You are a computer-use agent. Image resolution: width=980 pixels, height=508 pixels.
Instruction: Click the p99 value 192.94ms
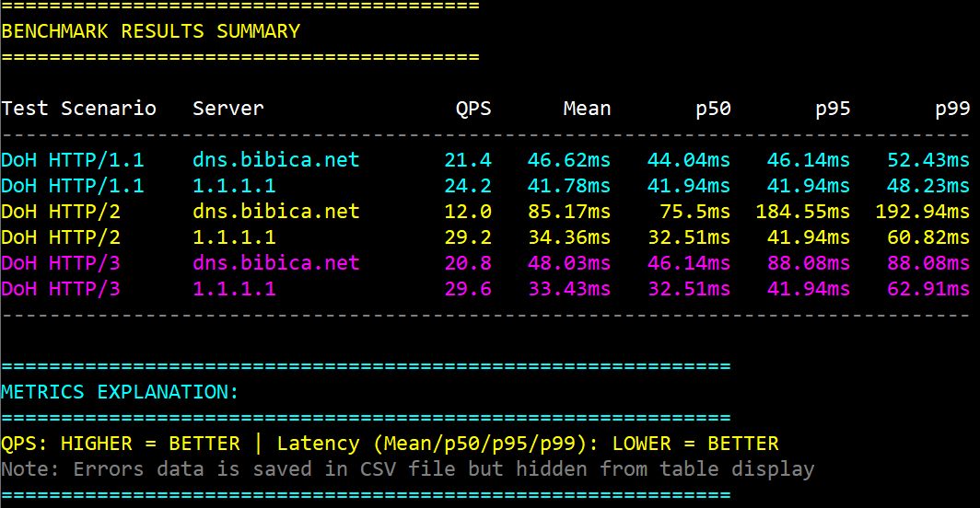tap(922, 212)
